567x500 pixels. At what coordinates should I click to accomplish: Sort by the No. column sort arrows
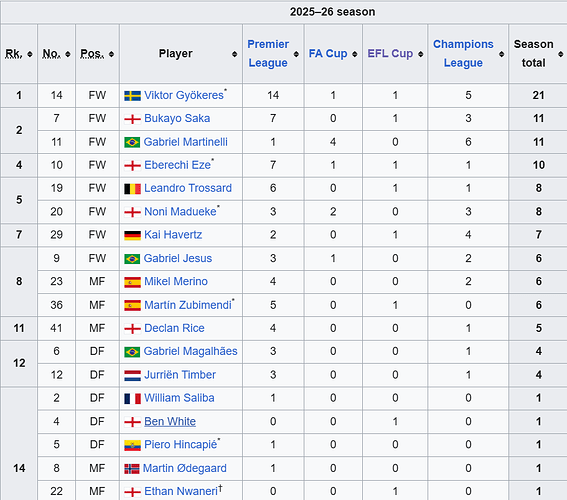click(68, 54)
